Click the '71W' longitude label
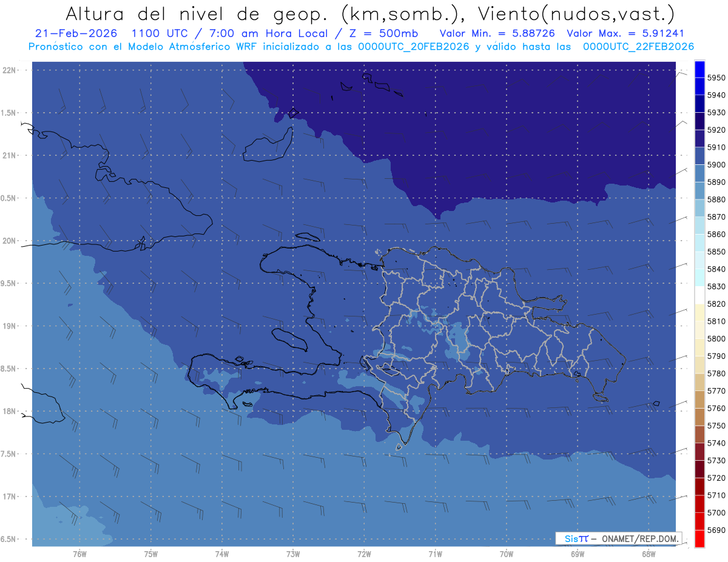728x562 pixels. tap(435, 554)
